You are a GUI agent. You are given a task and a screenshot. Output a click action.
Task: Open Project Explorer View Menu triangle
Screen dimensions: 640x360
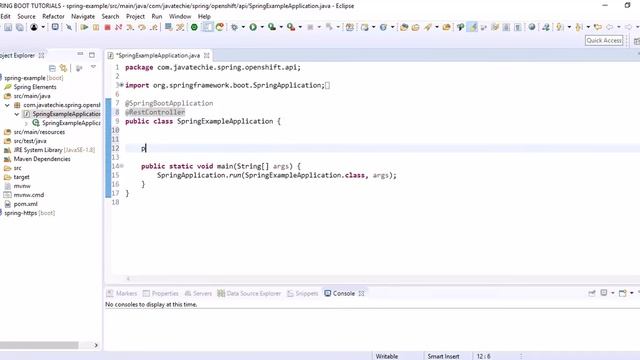click(x=93, y=67)
